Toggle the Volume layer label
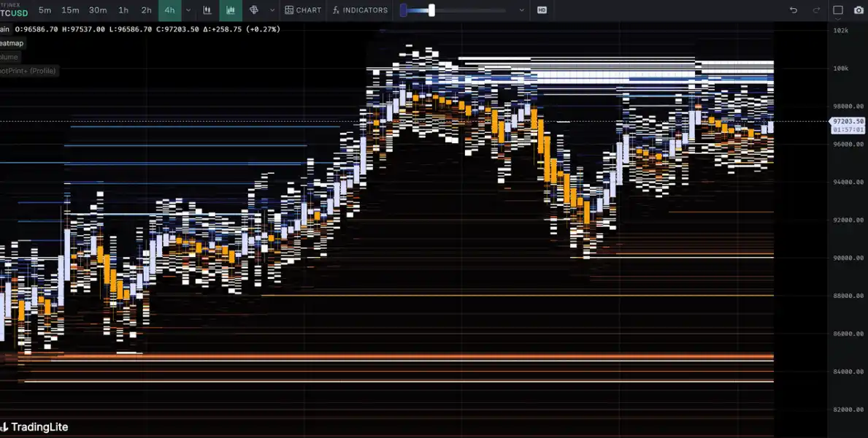Screen dimensions: 868x438 tap(9, 57)
